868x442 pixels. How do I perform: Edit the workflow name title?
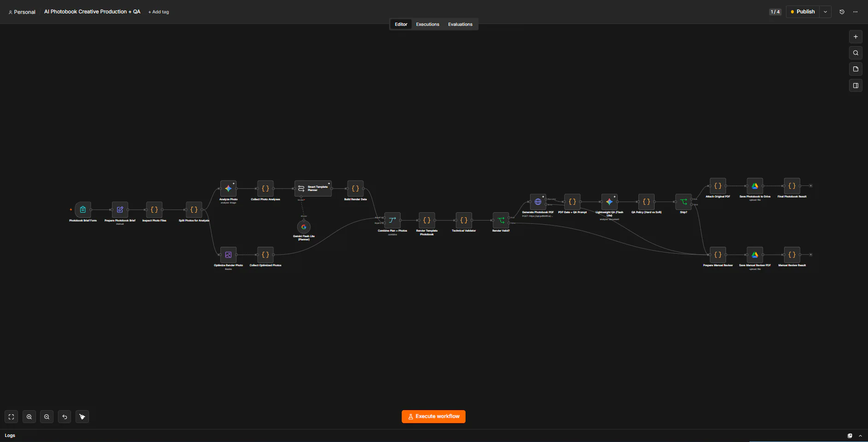92,12
